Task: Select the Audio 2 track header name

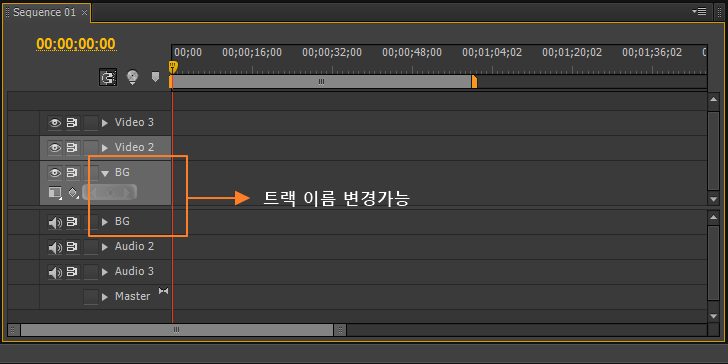Action: 134,247
